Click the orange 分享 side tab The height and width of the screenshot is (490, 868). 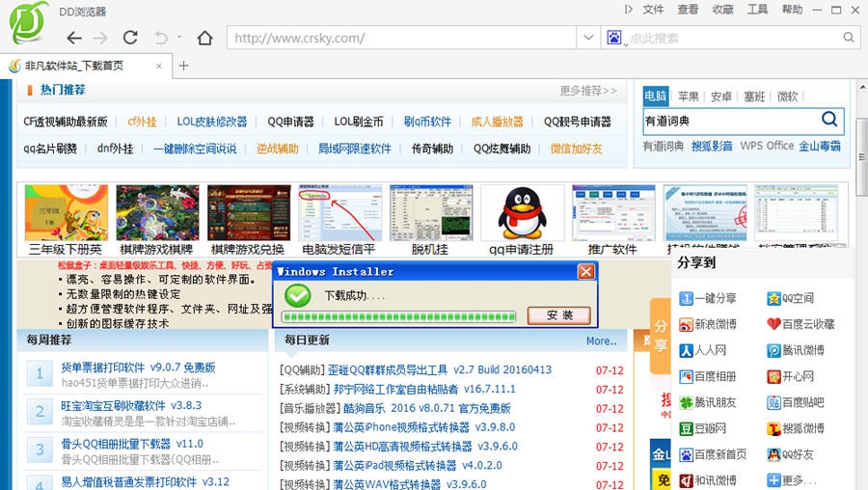point(661,336)
